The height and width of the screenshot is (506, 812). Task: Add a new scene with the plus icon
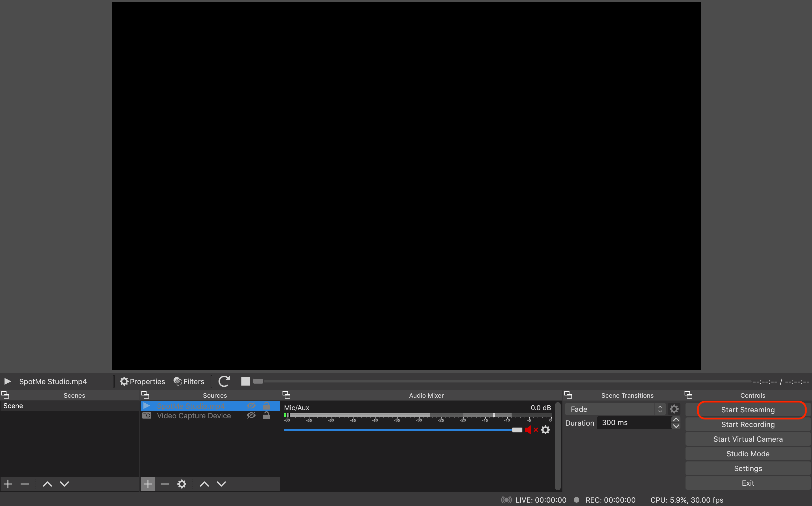pyautogui.click(x=7, y=484)
